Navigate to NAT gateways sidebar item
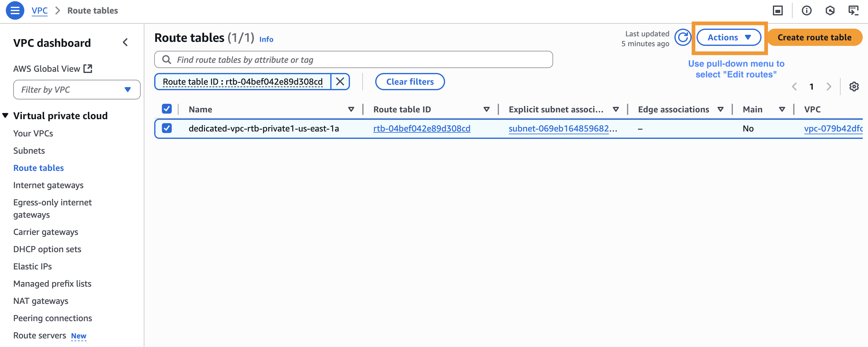 pyautogui.click(x=40, y=301)
